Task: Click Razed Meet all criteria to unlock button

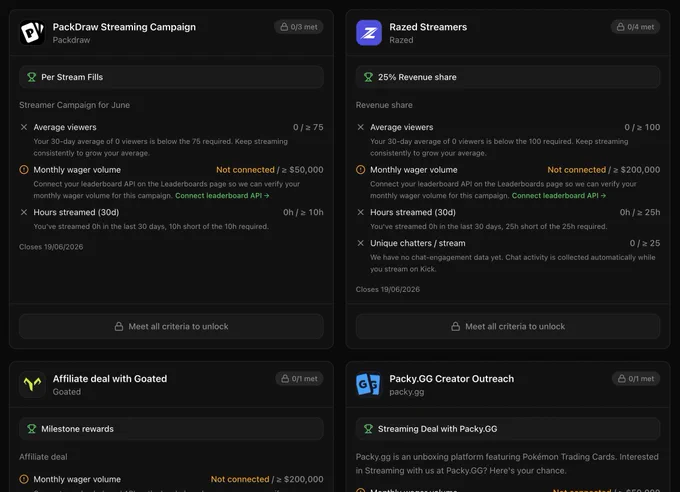Action: (508, 326)
